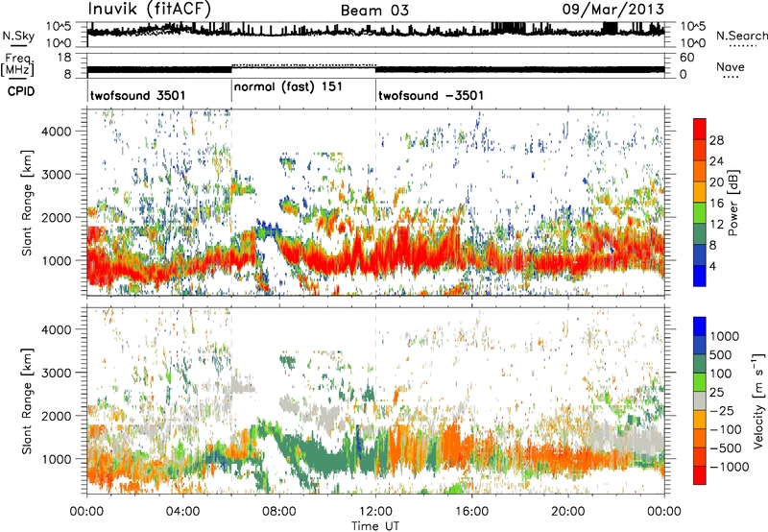
Task: Click the 'Velocity [m s-1]' color bar label
Action: tap(758, 400)
